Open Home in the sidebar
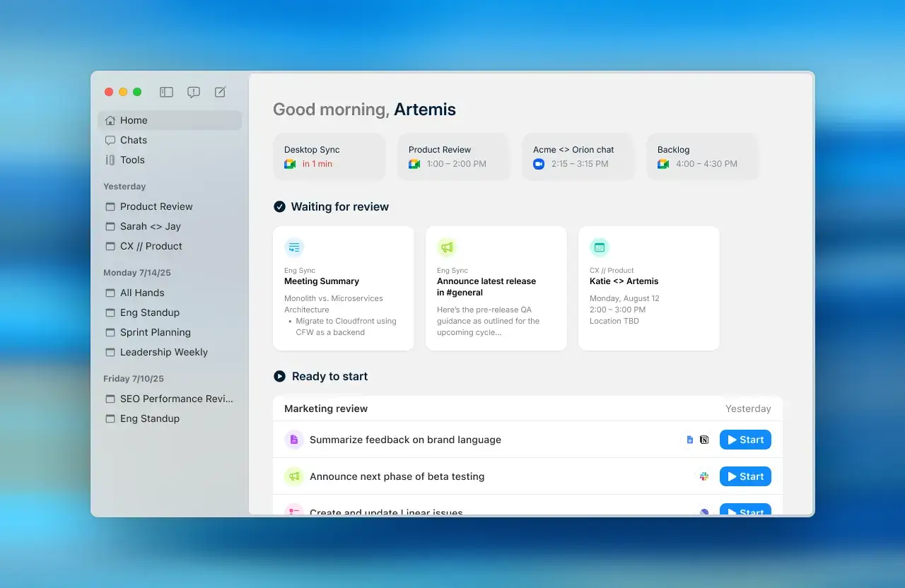 tap(170, 120)
